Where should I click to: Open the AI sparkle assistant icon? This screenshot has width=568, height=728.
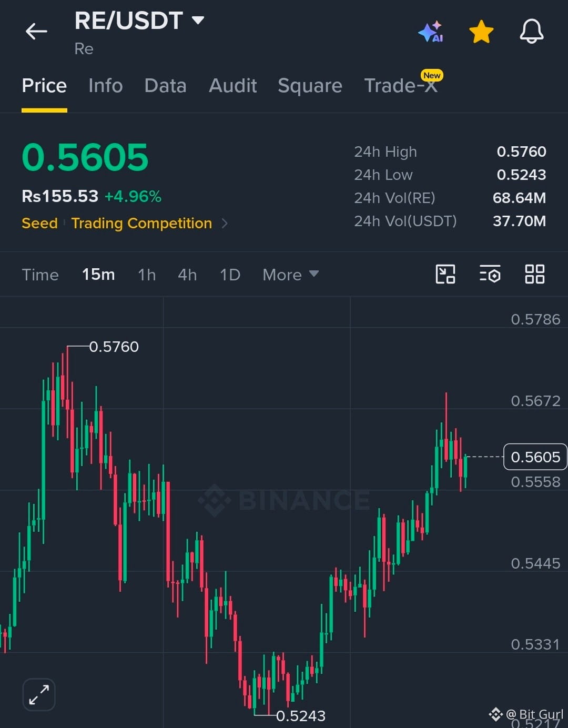tap(431, 32)
